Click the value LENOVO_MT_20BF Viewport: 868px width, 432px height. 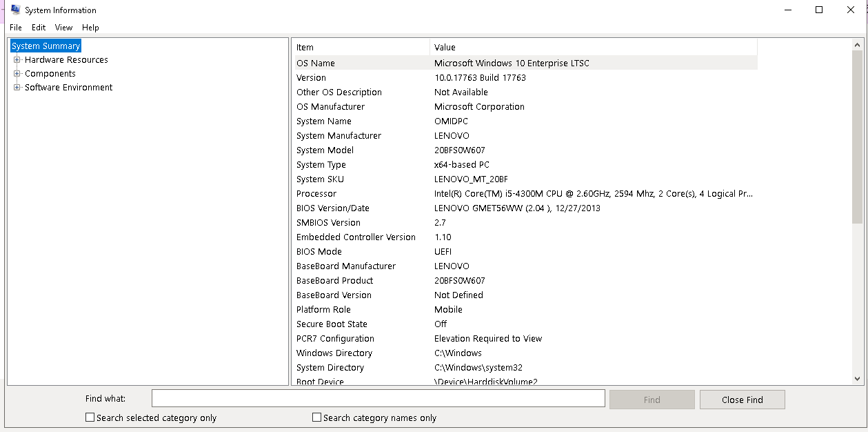pyautogui.click(x=471, y=179)
